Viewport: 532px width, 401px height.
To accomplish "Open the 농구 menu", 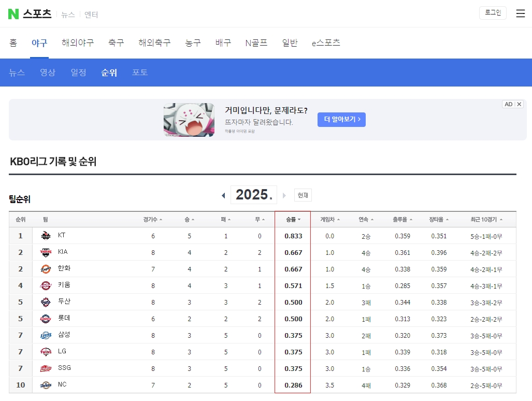I will coord(193,43).
